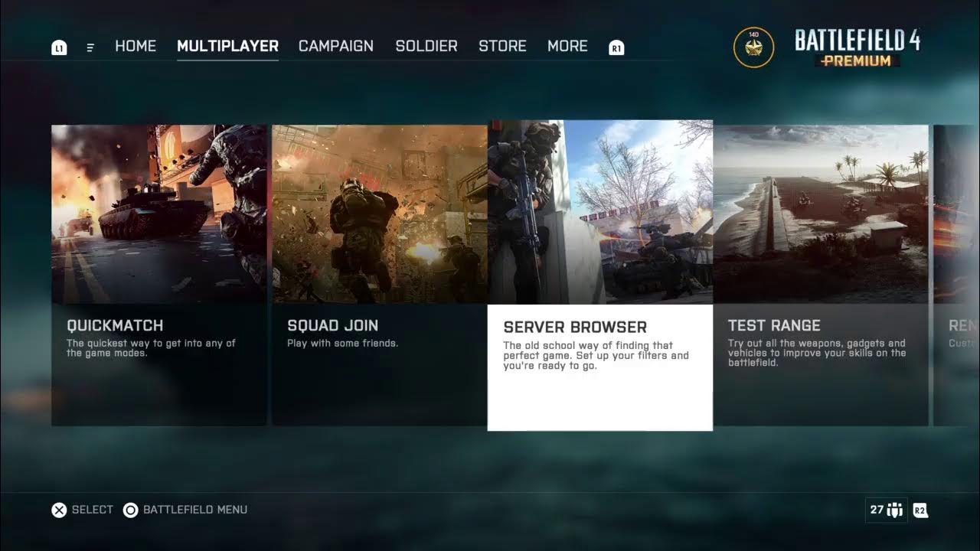Click the X button Select icon
Screen dimensions: 980x551
[59, 510]
